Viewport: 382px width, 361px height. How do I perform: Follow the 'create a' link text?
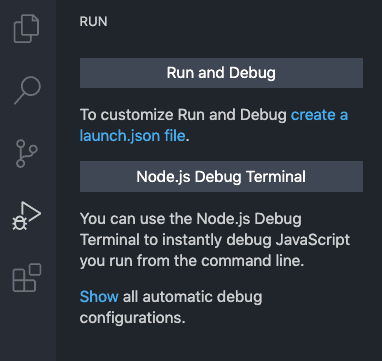tap(319, 115)
